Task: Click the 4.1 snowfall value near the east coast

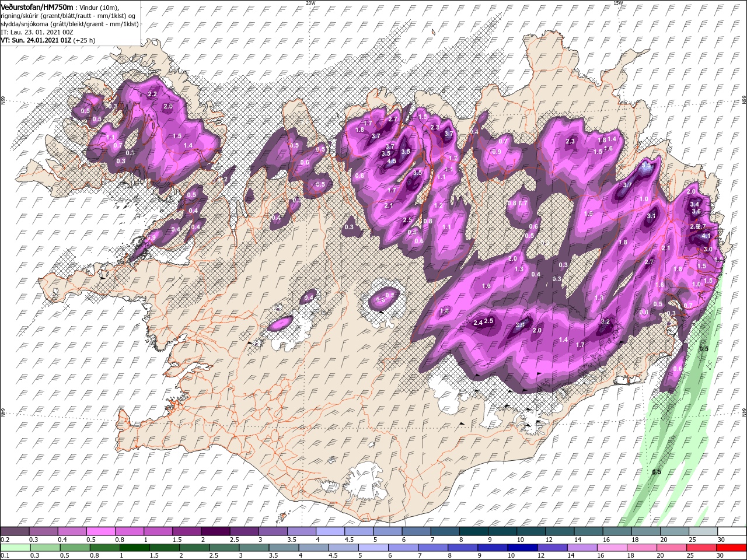Action: [x=706, y=236]
